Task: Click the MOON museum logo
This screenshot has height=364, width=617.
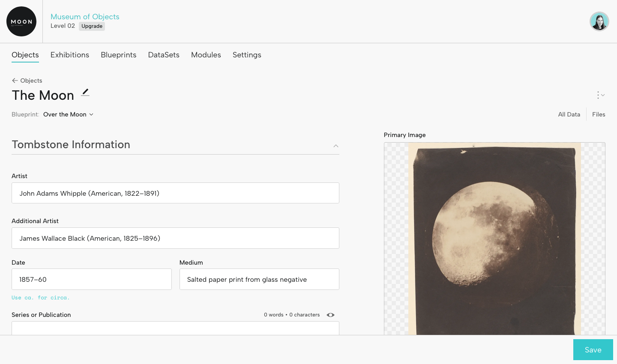Action: click(x=21, y=21)
